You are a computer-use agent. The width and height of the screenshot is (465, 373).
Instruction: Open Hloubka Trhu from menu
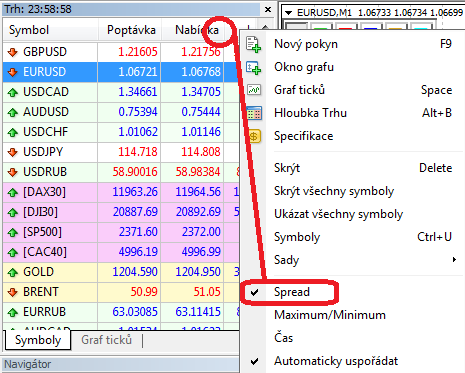tap(310, 113)
